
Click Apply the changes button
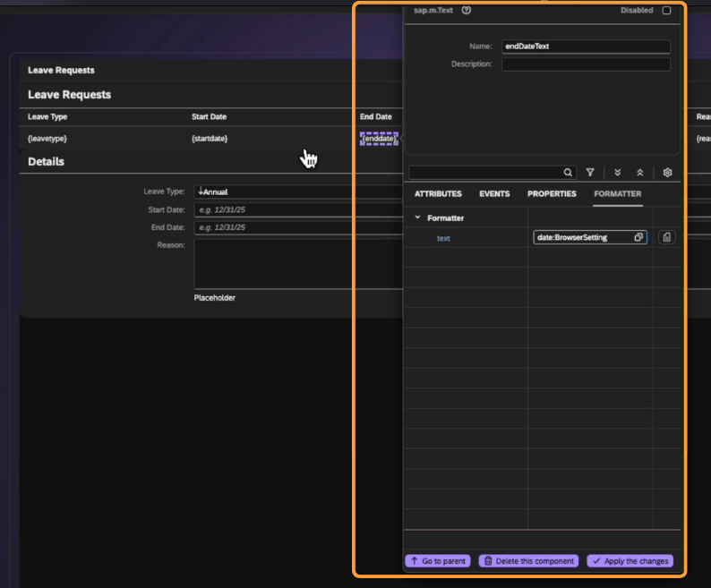630,561
